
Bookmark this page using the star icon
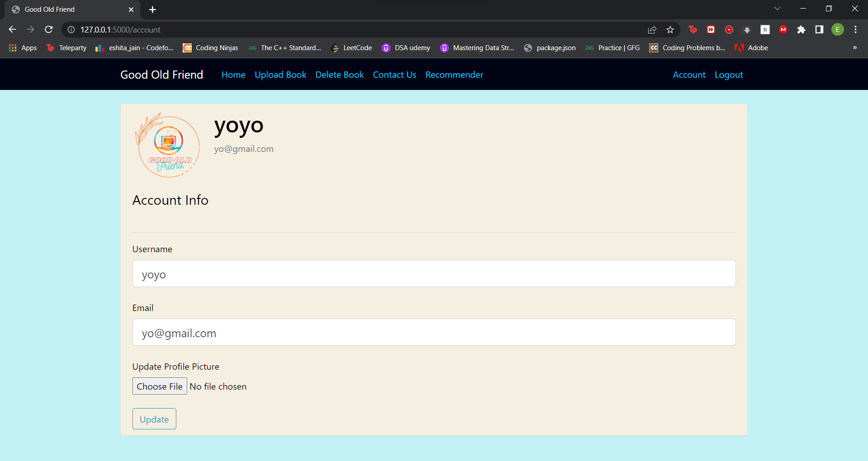pyautogui.click(x=670, y=30)
